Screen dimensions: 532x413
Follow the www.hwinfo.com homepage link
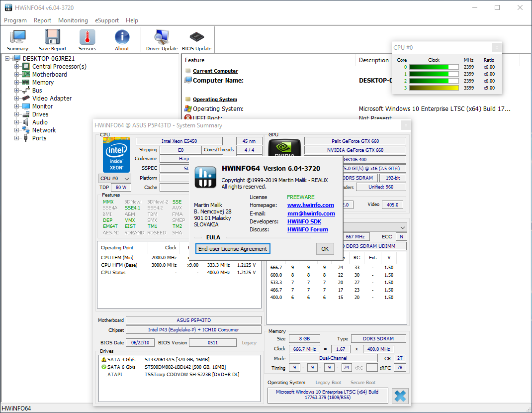(310, 205)
